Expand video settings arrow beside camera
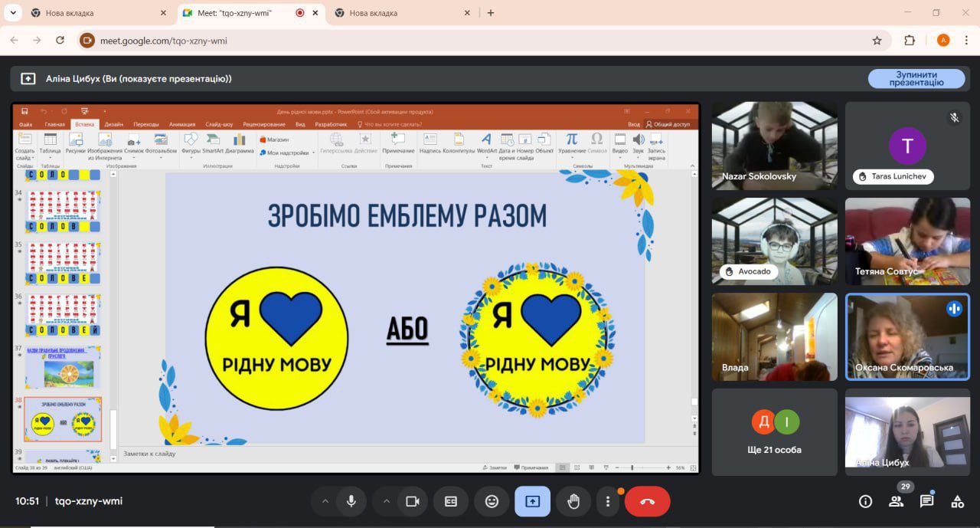Viewport: 980px width, 528px height. coord(387,501)
